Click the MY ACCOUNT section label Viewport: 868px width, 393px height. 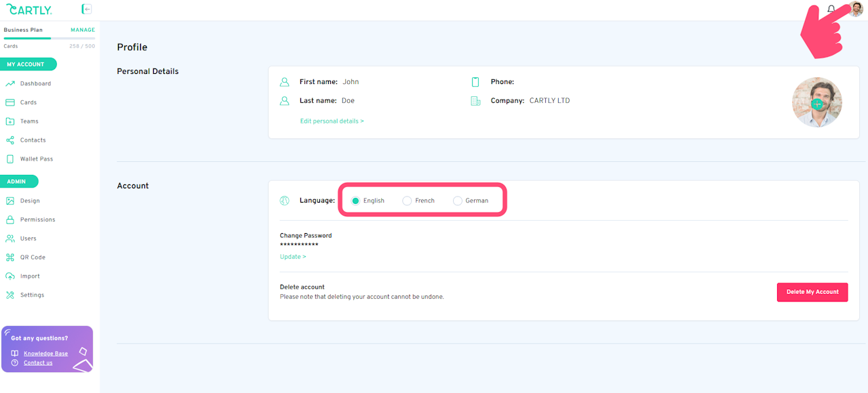pyautogui.click(x=28, y=64)
